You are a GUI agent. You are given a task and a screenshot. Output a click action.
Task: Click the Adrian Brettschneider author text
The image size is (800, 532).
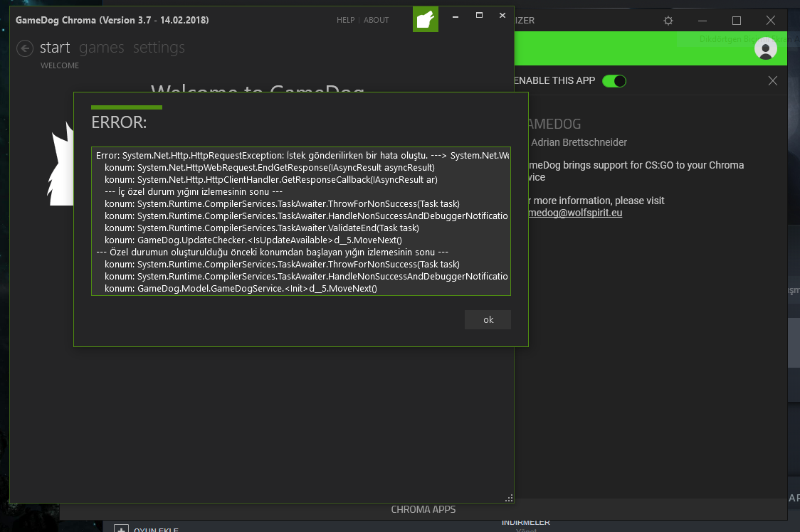pos(579,142)
